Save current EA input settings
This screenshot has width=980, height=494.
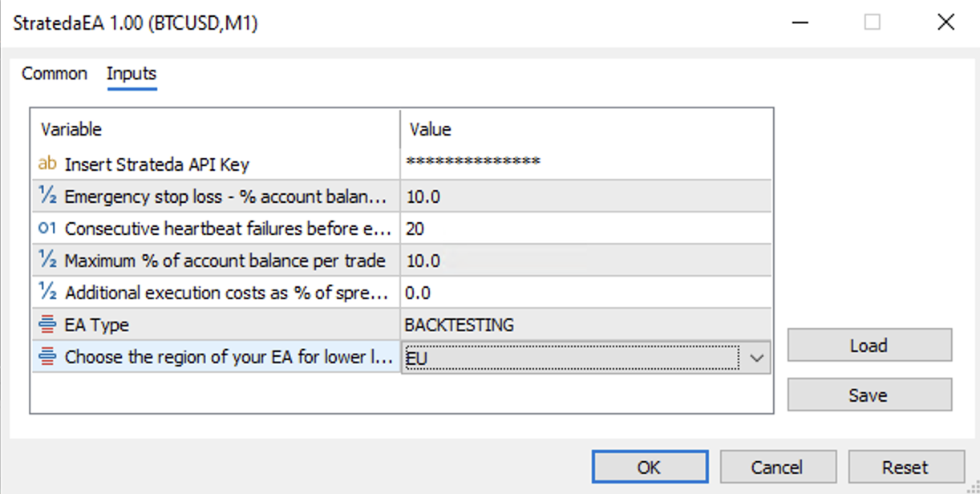coord(869,395)
